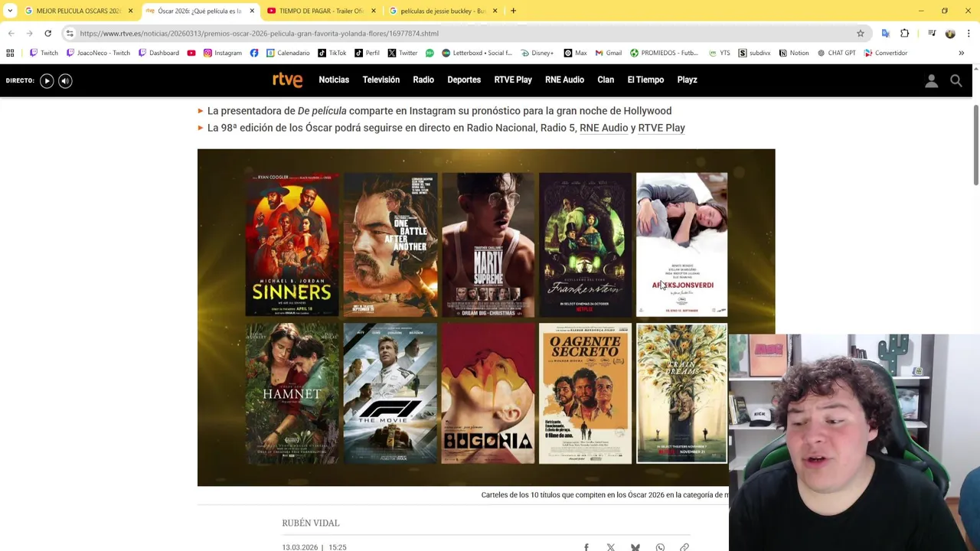Open Letterboxd bookmark
The image size is (980, 551).
tap(477, 53)
